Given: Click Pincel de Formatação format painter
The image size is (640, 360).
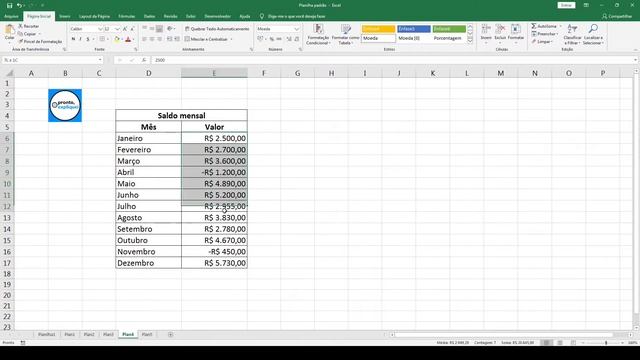Looking at the screenshot, I should click(40, 42).
